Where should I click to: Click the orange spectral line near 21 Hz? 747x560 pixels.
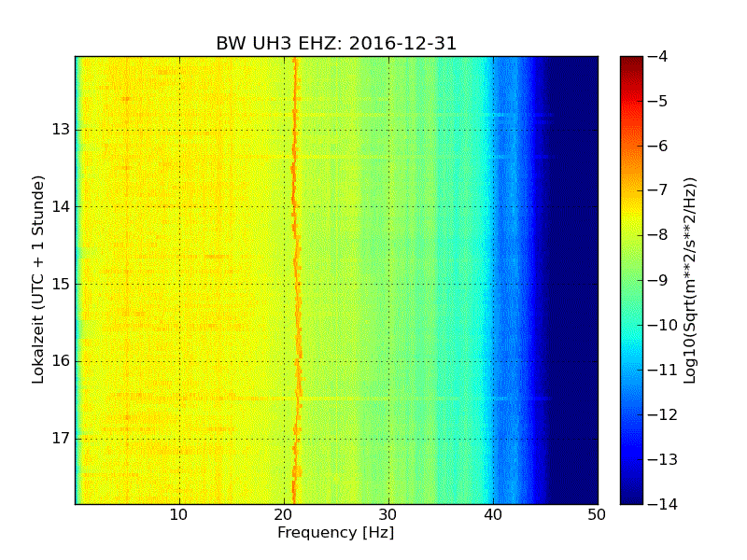coord(296,280)
